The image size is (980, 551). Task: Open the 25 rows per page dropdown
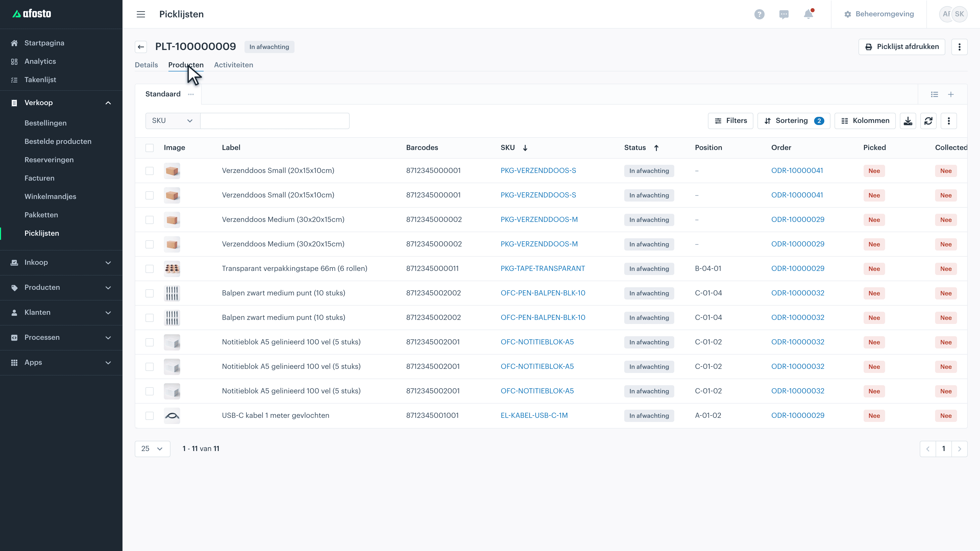(x=152, y=449)
